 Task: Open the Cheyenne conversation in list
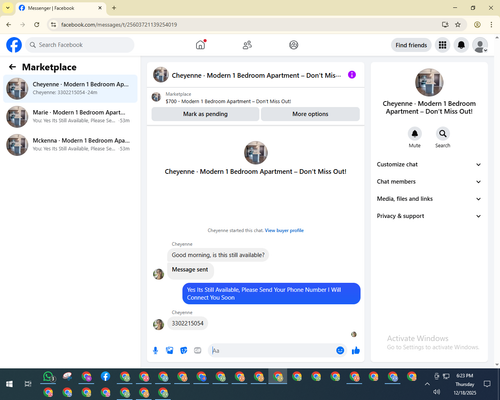(x=70, y=89)
